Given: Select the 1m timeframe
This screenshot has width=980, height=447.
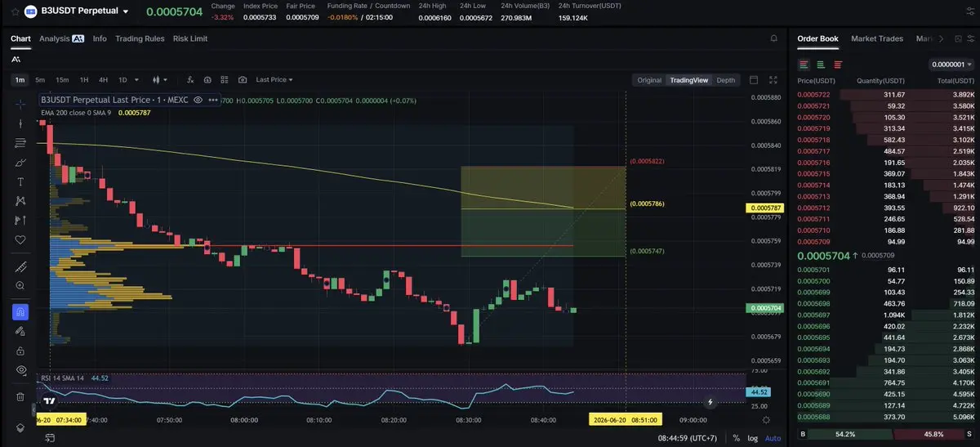Looking at the screenshot, I should point(20,80).
